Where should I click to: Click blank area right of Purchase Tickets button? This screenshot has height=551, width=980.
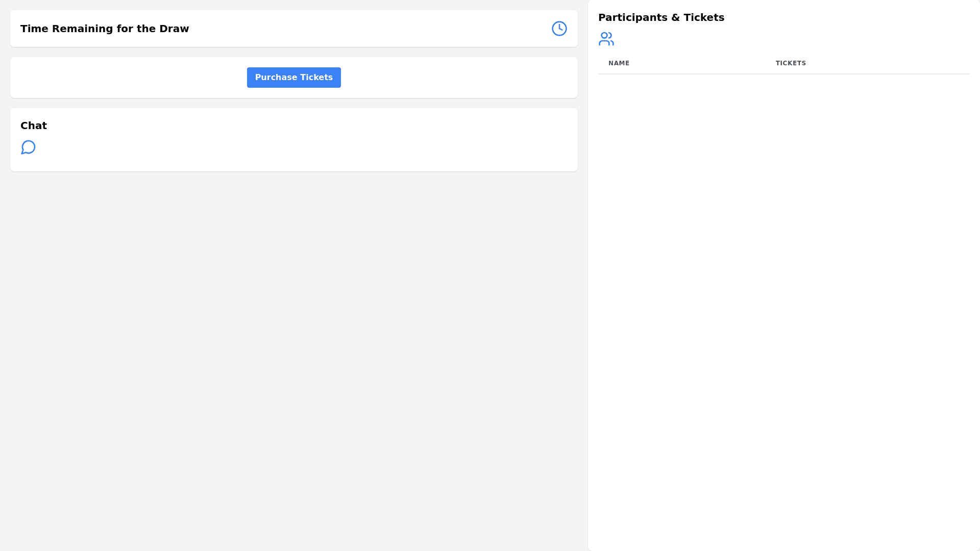tap(459, 78)
